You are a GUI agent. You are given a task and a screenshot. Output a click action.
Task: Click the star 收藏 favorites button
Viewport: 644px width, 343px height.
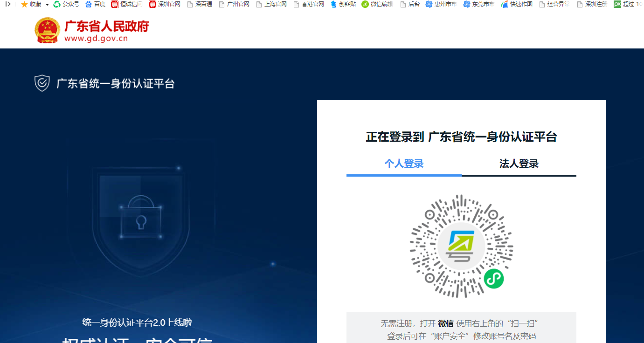31,4
